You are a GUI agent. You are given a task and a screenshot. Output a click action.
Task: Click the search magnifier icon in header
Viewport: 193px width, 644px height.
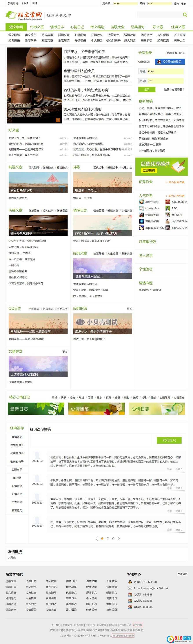click(185, 15)
